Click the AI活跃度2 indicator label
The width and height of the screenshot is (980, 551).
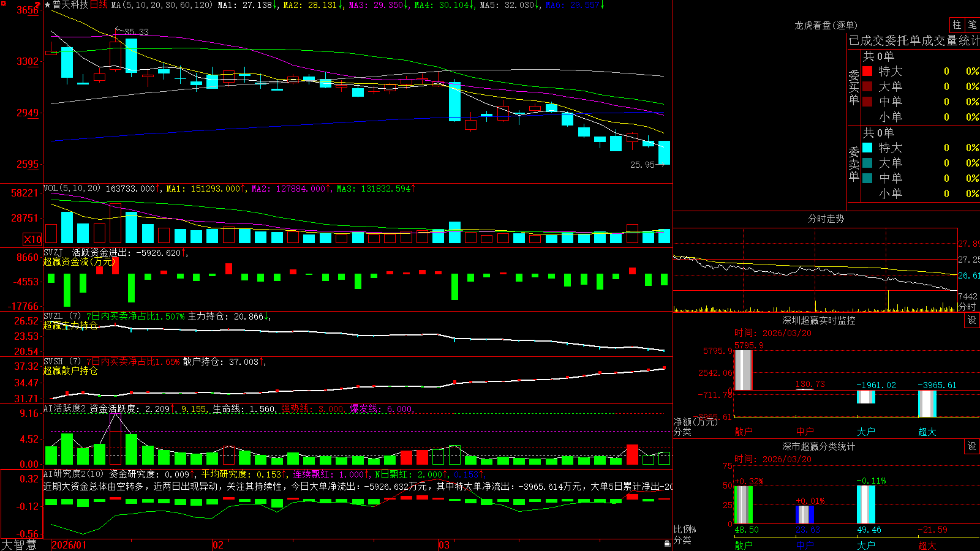coord(64,409)
